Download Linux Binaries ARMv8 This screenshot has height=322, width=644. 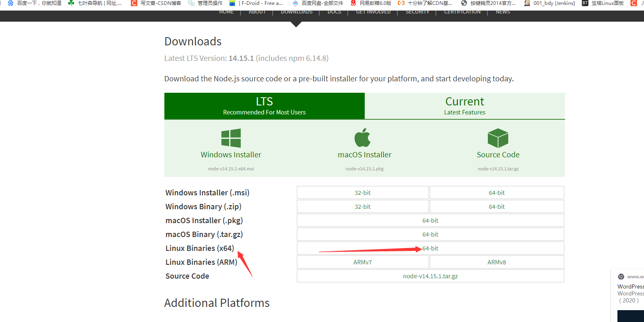point(497,262)
